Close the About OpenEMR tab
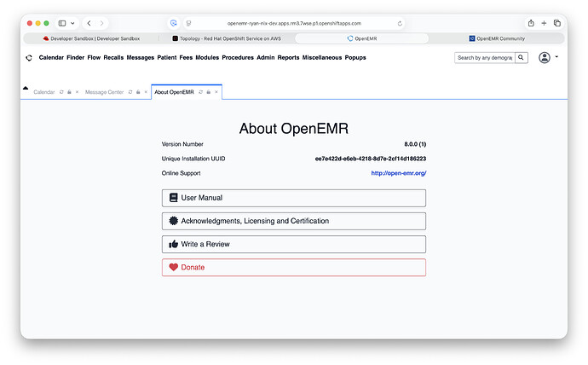The width and height of the screenshot is (588, 365). coord(216,92)
